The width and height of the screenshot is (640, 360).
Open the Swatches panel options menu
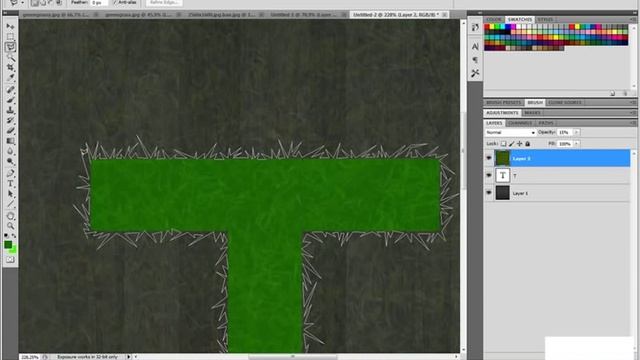tap(633, 20)
